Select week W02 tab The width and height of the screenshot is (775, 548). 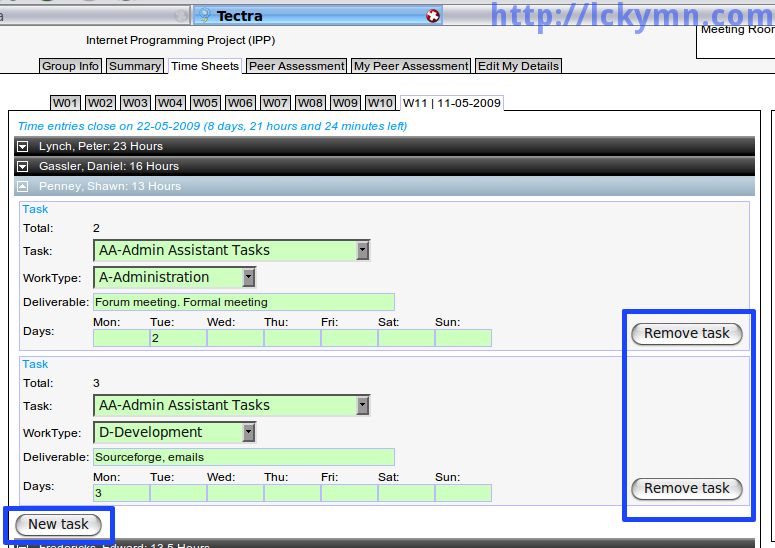[100, 103]
